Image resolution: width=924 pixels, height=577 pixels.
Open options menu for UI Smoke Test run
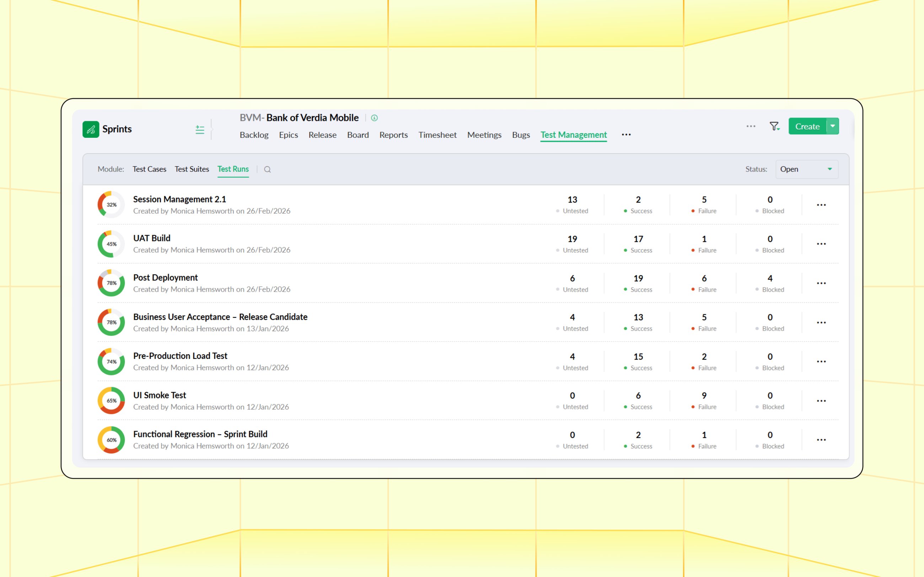[821, 400]
